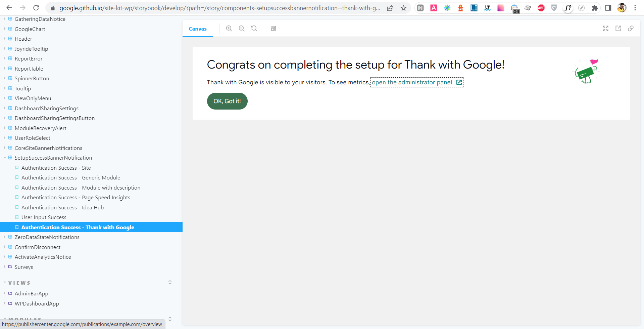The image size is (644, 329).
Task: Open canvas in new tab
Action: pos(618,29)
